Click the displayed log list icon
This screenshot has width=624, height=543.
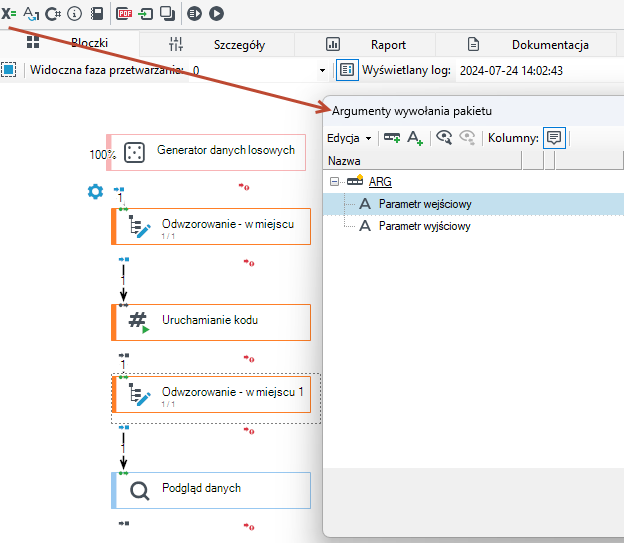pyautogui.click(x=347, y=70)
